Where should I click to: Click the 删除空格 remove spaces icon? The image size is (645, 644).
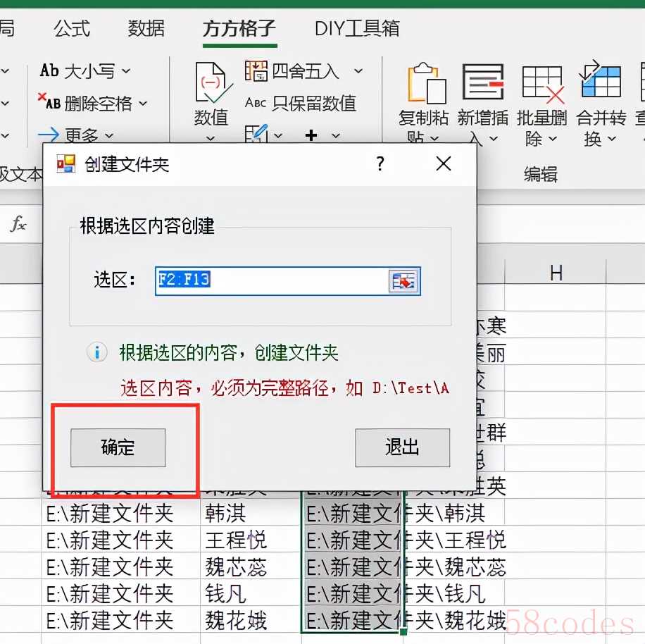click(48, 103)
